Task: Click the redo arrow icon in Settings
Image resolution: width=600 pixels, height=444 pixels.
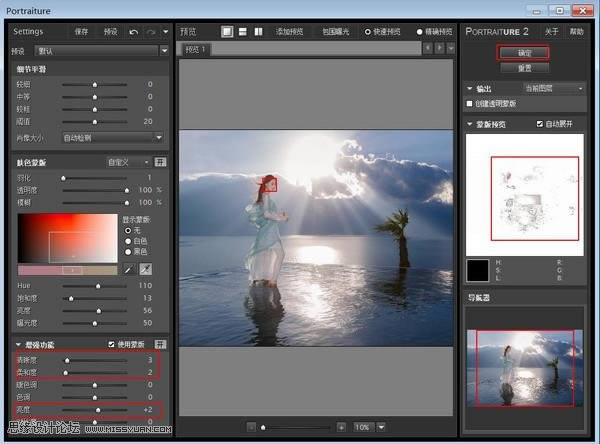Action: click(150, 32)
